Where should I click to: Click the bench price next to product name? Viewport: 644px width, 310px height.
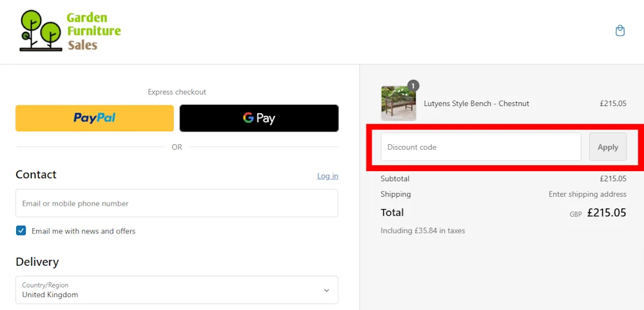click(x=613, y=104)
